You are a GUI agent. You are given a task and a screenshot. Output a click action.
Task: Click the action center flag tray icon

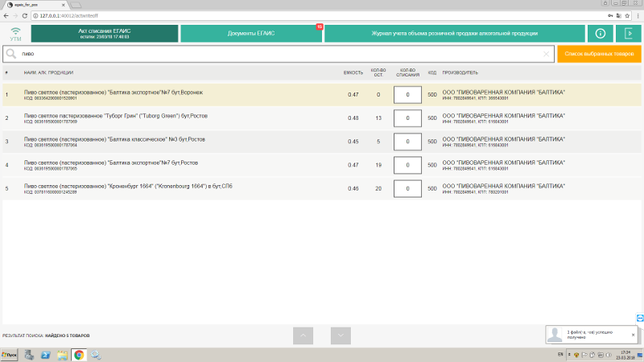point(584,355)
